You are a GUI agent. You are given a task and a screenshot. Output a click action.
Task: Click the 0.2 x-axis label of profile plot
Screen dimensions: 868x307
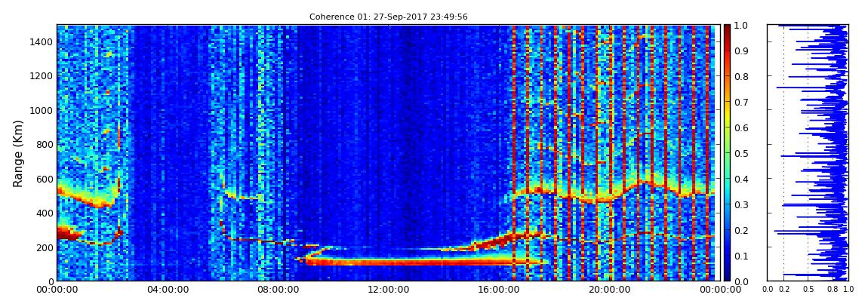tap(784, 290)
